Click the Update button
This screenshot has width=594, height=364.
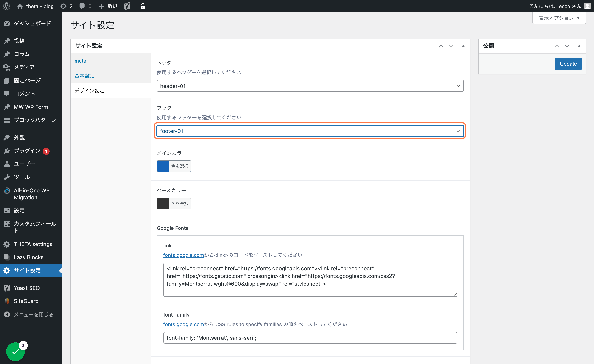point(568,64)
